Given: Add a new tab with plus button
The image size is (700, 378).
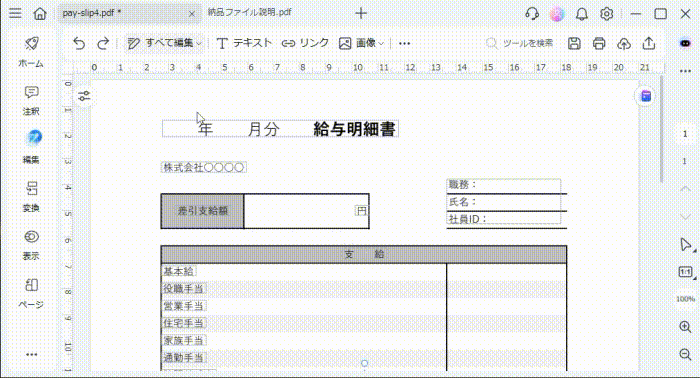Looking at the screenshot, I should click(x=361, y=13).
